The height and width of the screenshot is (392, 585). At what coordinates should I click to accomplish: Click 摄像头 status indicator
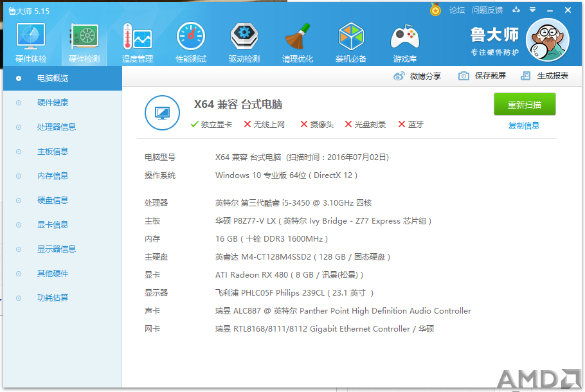pyautogui.click(x=317, y=125)
